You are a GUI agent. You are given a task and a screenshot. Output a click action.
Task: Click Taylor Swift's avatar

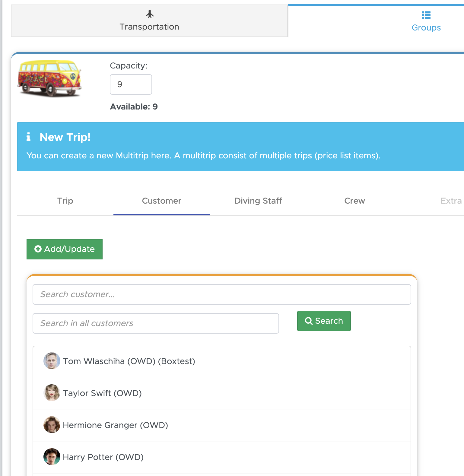click(x=52, y=393)
